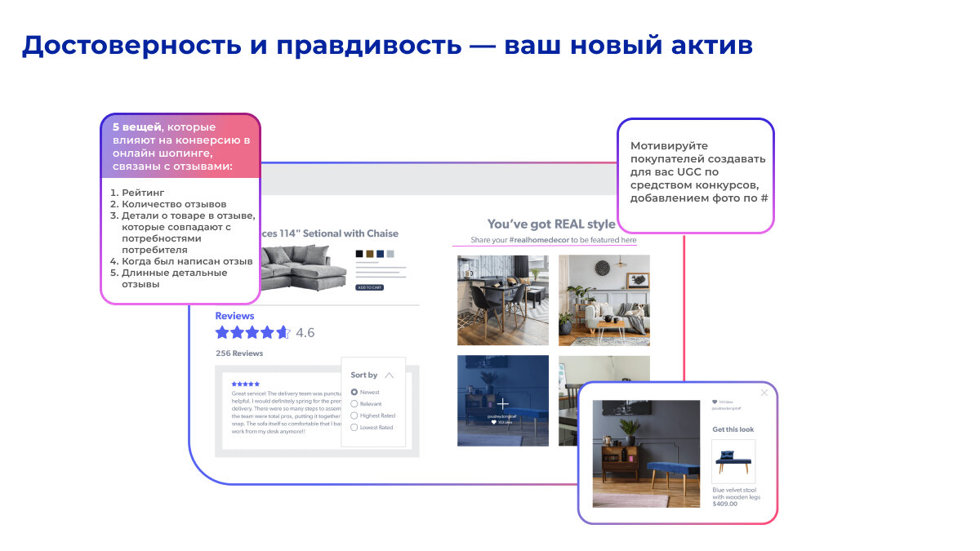Click the Sort by label

coord(363,375)
